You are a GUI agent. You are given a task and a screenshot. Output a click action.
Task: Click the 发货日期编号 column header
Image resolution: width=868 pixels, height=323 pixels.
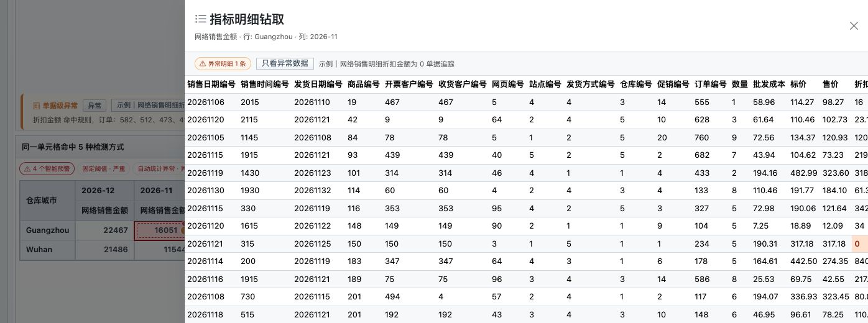click(x=318, y=84)
